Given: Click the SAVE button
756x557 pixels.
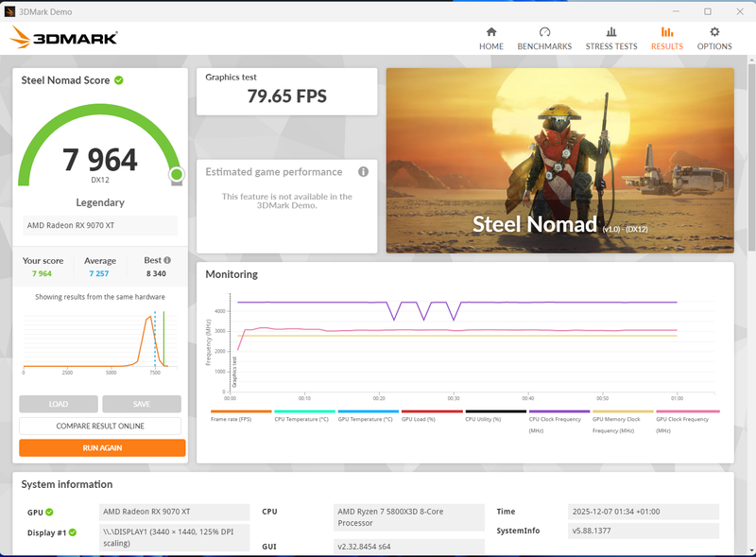Looking at the screenshot, I should point(142,404).
